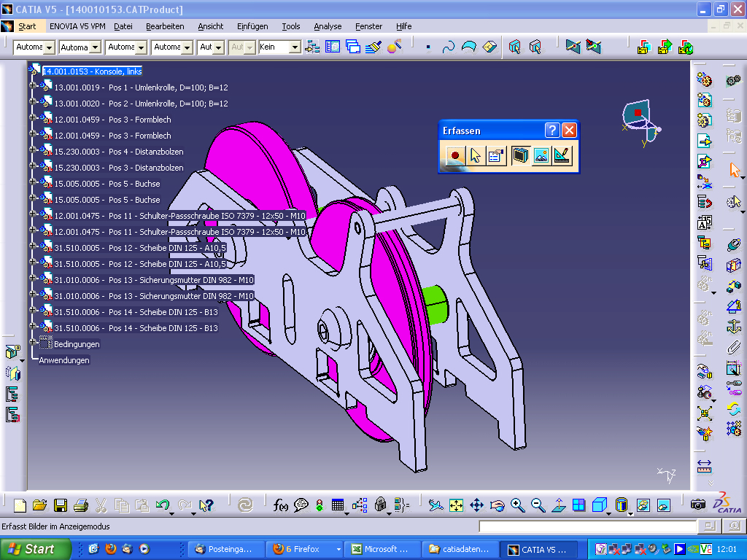Save the product with the floppy icon
Image resolution: width=747 pixels, height=560 pixels.
61,505
